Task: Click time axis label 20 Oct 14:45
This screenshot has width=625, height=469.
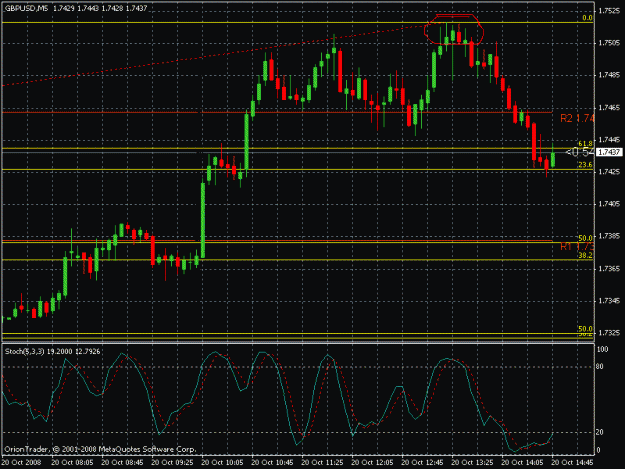Action: click(572, 463)
